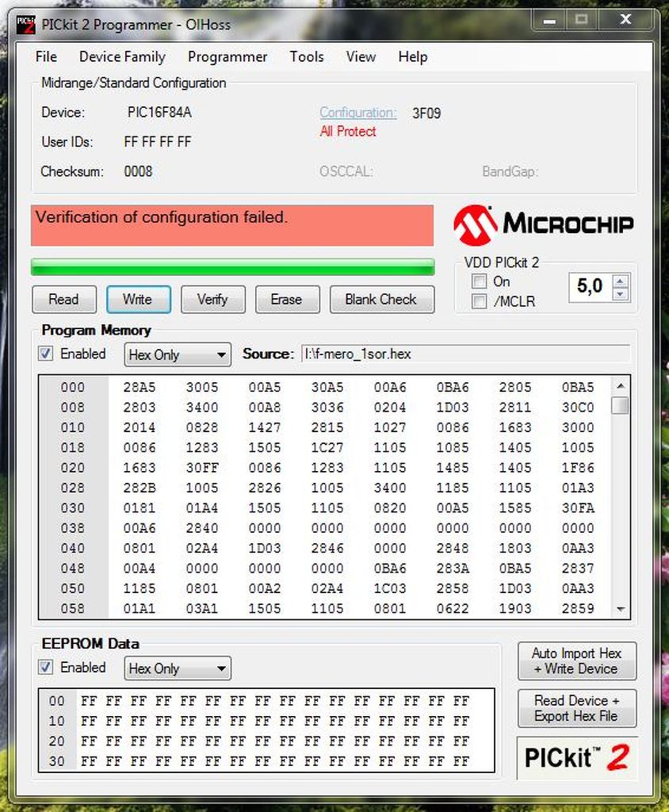Close the PICkit 2 Programmer window
Image resolution: width=669 pixels, height=812 pixels.
625,20
